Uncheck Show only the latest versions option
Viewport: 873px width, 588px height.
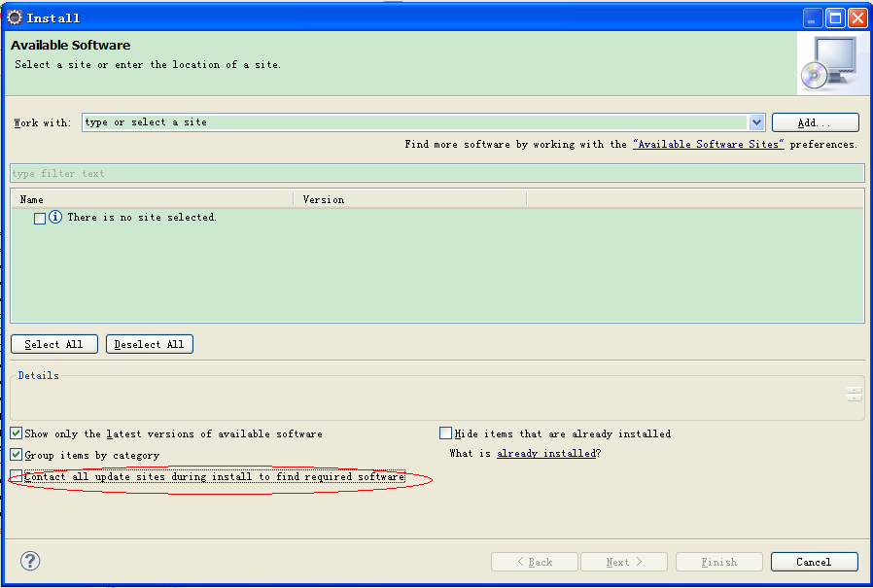pos(17,433)
